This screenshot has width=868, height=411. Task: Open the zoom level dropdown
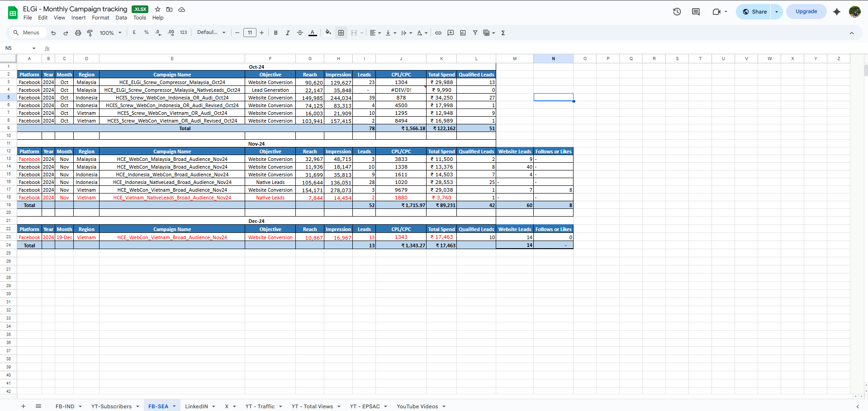pyautogui.click(x=111, y=33)
